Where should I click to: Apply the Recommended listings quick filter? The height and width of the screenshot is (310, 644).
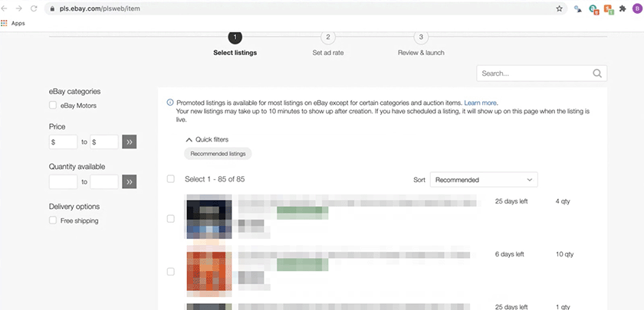coord(218,154)
